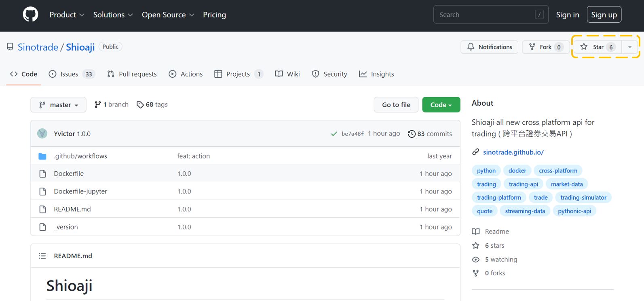Open the Issues tab
Viewport: 644px width, 304px height.
click(71, 74)
